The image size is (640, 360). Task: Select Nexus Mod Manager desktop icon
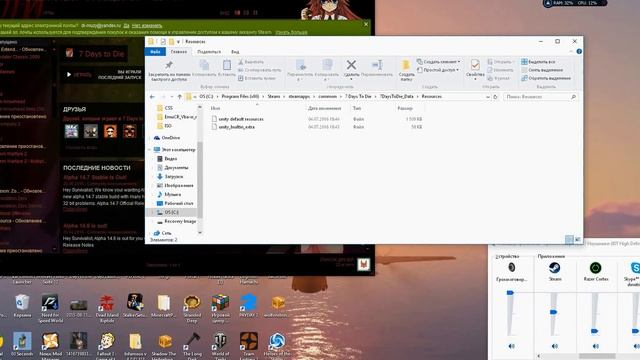click(51, 346)
